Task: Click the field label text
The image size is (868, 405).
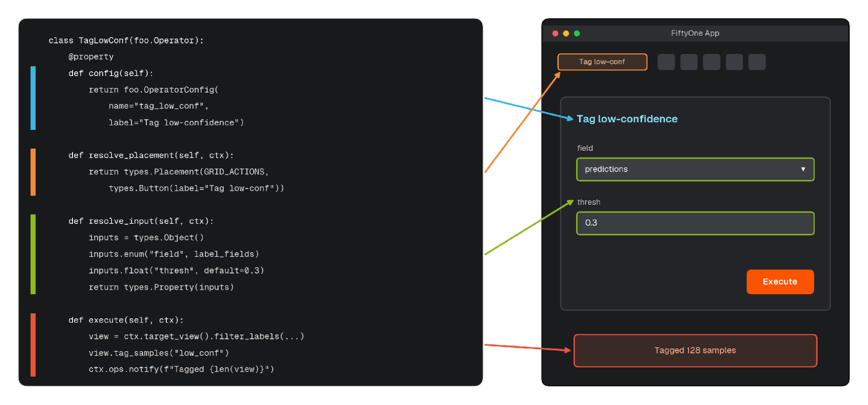Action: pos(585,148)
